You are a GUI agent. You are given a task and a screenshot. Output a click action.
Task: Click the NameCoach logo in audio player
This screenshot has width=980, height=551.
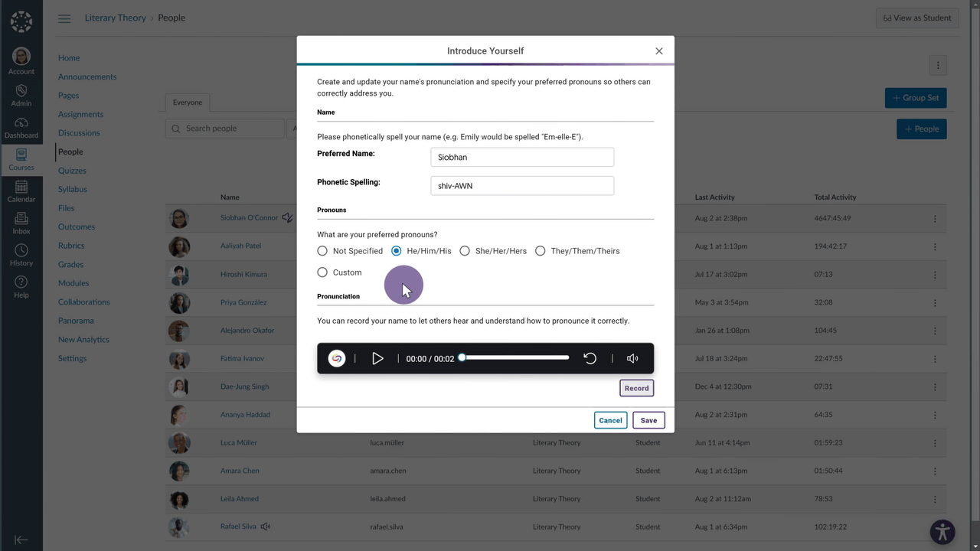click(337, 358)
